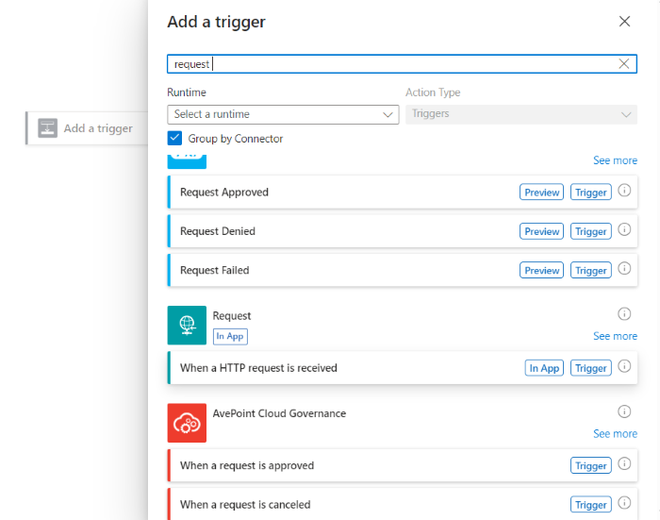Uncheck Group by Connector checkbox

(x=175, y=139)
